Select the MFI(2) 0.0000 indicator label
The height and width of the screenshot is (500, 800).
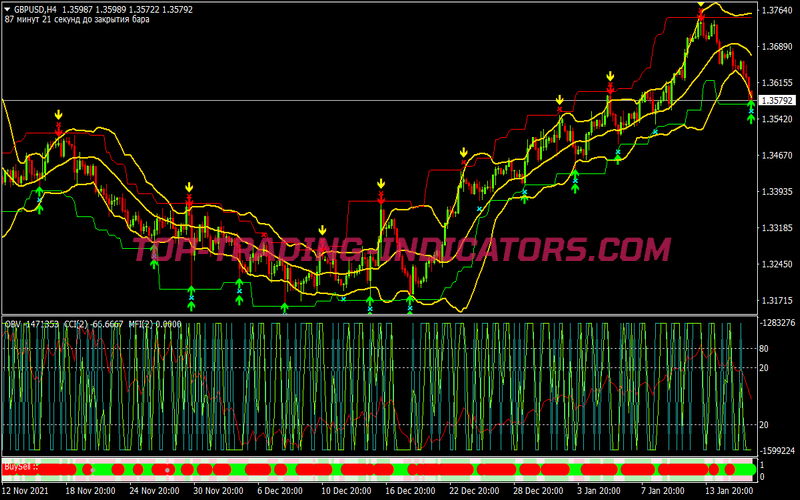[x=154, y=324]
